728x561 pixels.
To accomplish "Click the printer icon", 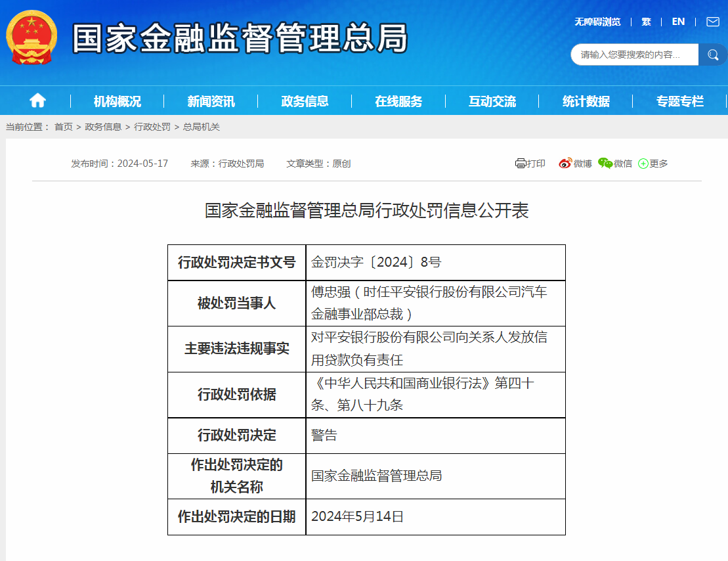I will tap(521, 163).
